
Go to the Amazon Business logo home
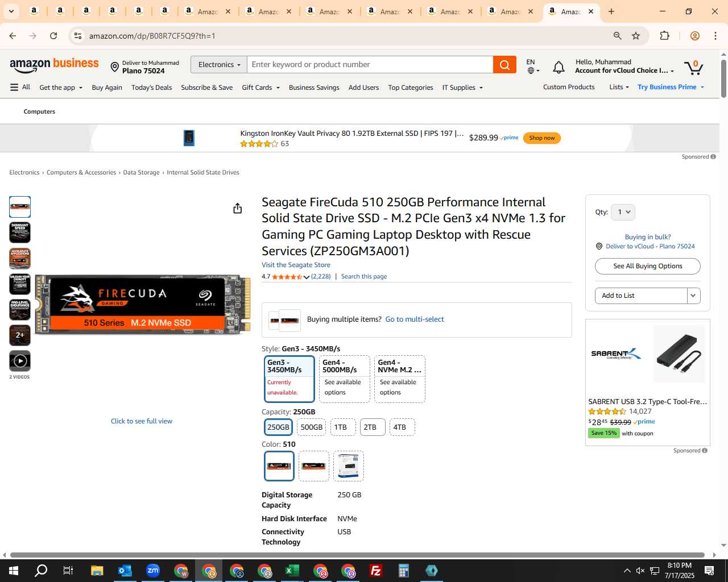click(54, 65)
